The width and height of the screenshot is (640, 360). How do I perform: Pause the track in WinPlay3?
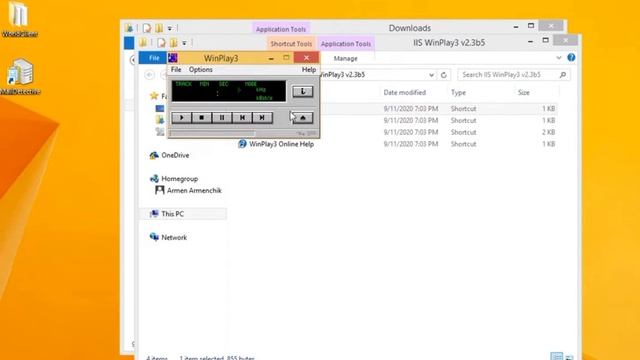(x=222, y=118)
